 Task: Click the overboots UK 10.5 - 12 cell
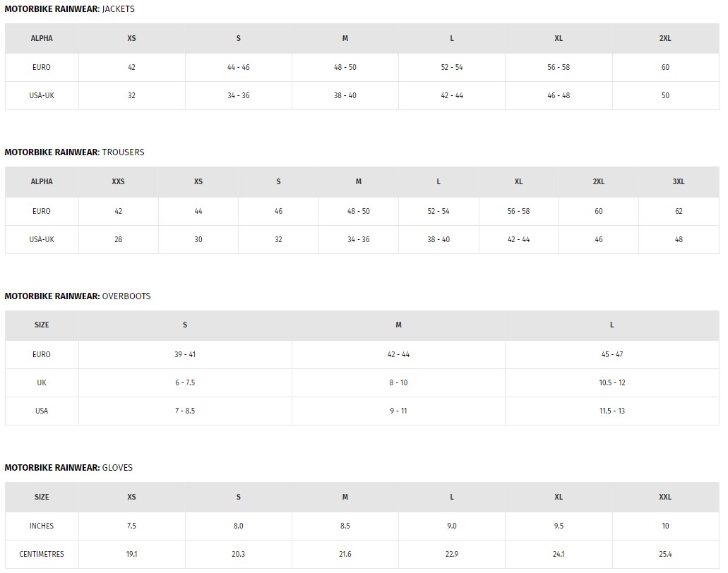[612, 382]
